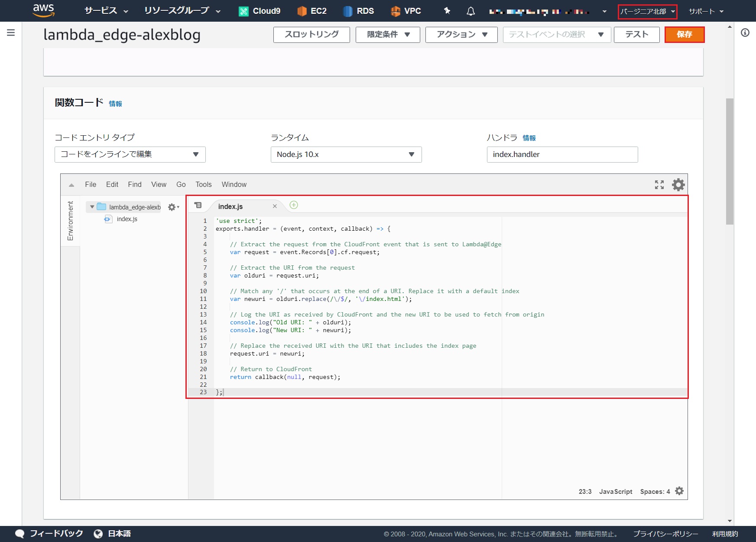Open the hamburger side navigation menu
This screenshot has width=756, height=542.
[11, 33]
